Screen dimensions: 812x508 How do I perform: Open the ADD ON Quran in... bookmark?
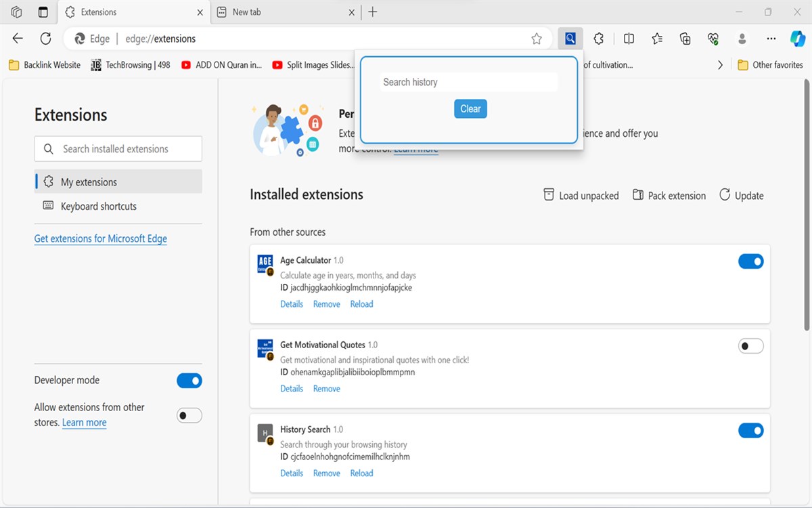pyautogui.click(x=222, y=65)
